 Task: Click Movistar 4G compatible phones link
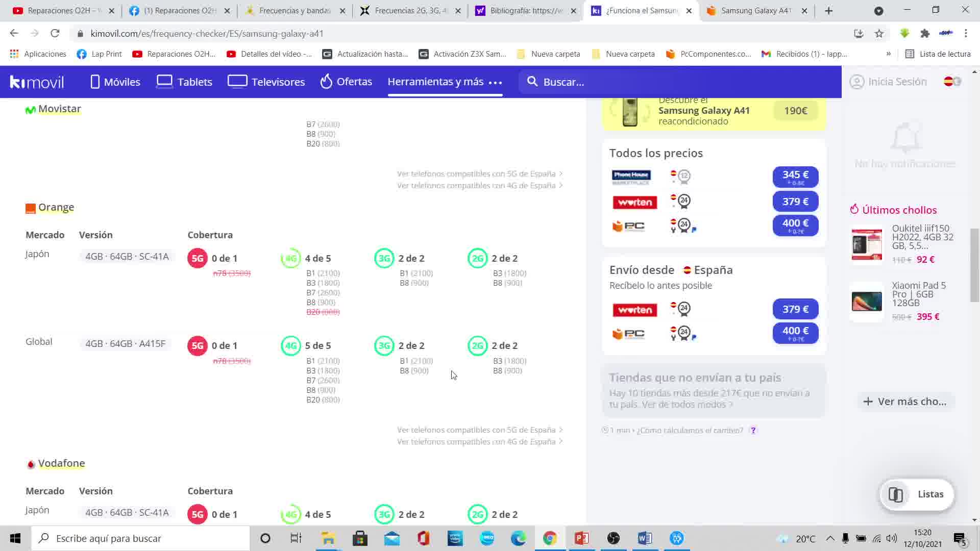(x=480, y=186)
